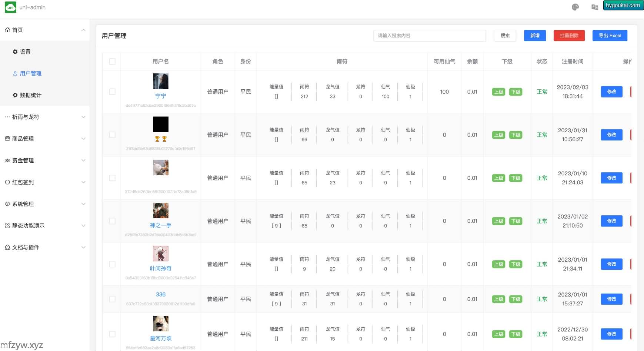The width and height of the screenshot is (644, 351).
Task: Click the 文档与插件 sidebar icon
Action: [x=7, y=248]
